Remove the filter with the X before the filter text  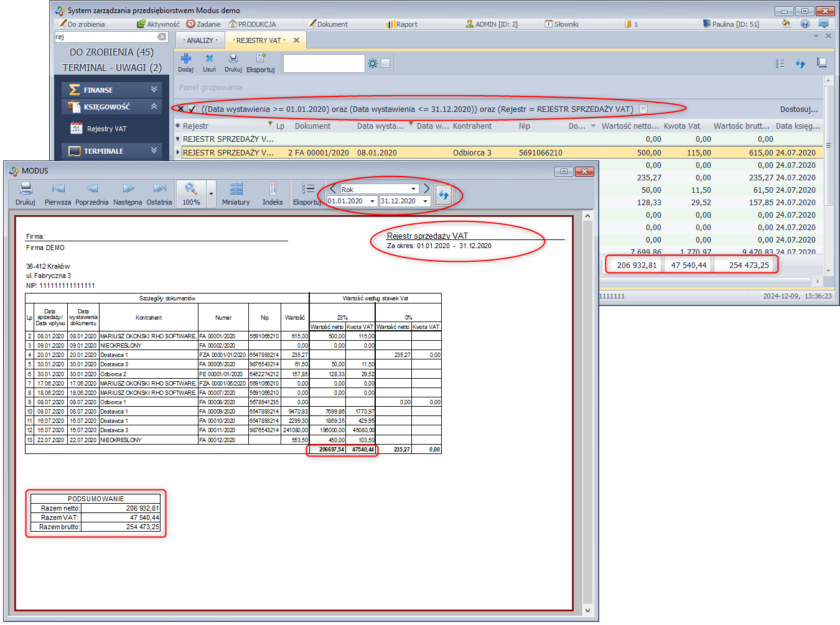(180, 109)
